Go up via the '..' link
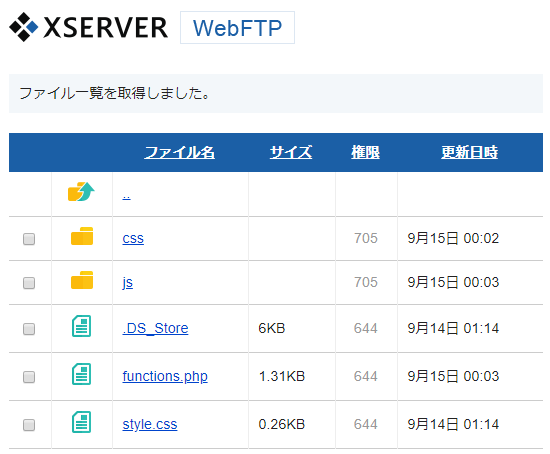550x454 pixels. tap(127, 196)
